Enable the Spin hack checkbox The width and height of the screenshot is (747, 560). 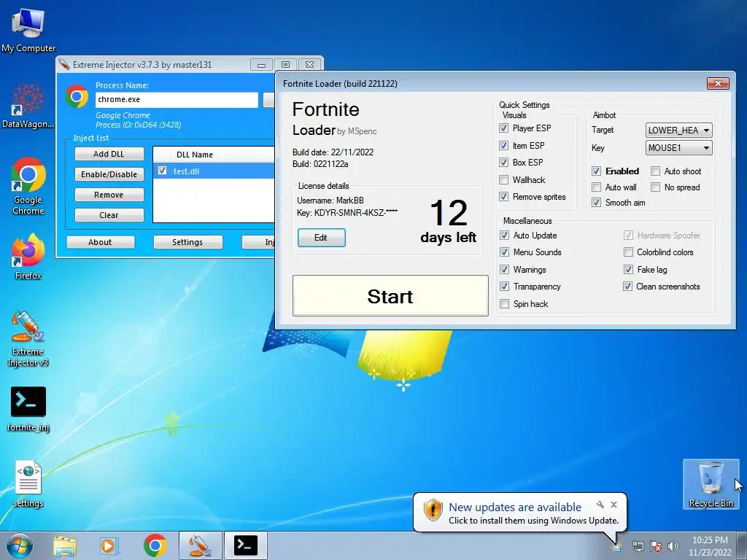tap(504, 304)
